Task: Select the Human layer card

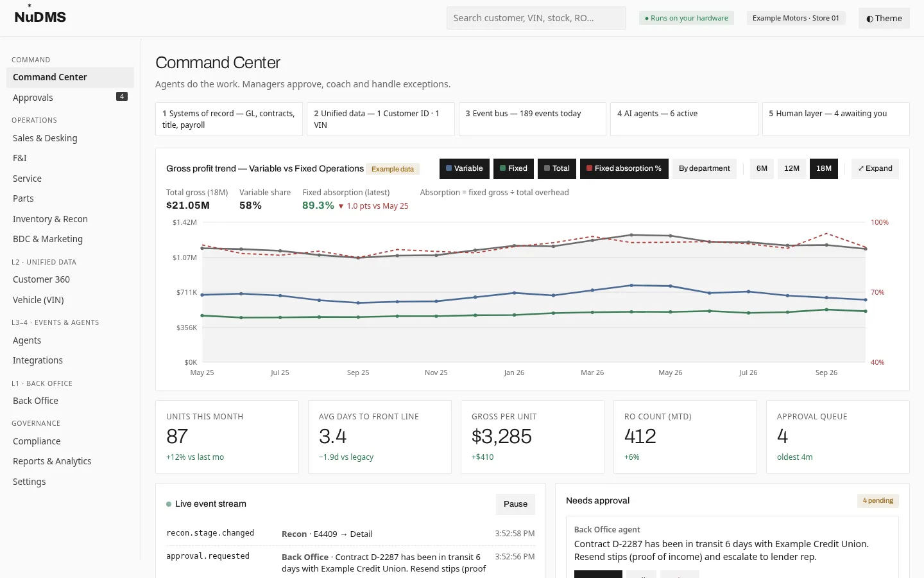Action: click(x=836, y=119)
